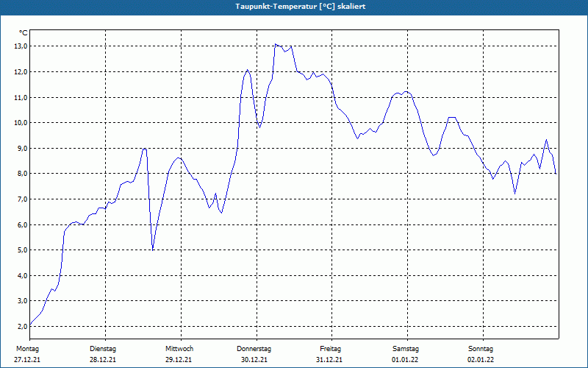Click the 3,0 y-axis value
588x368 pixels.
(23, 301)
